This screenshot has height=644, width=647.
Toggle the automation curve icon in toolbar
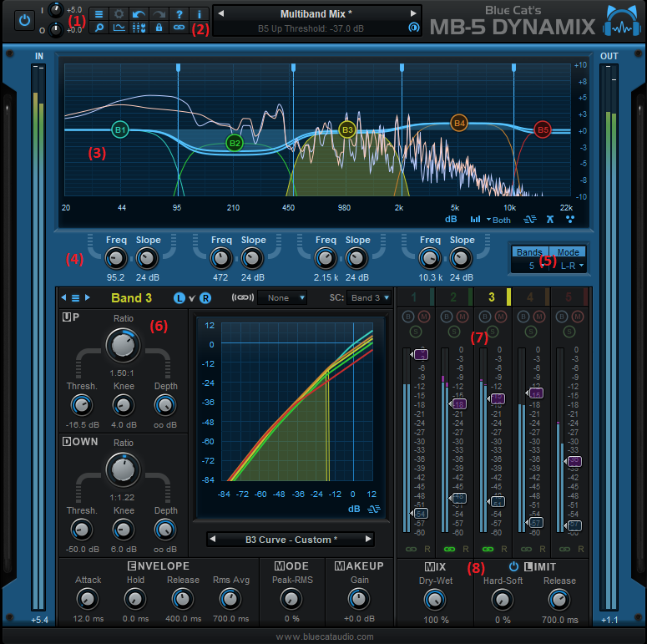coord(119,28)
